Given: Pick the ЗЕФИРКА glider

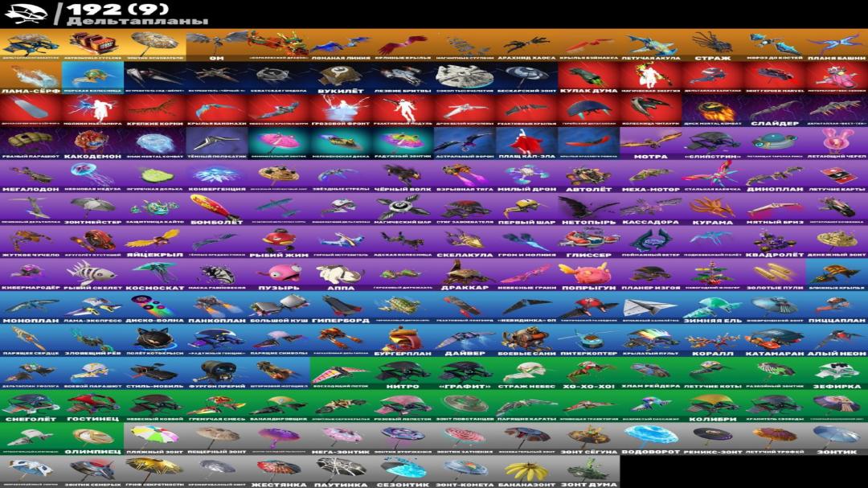Looking at the screenshot, I should click(837, 373).
